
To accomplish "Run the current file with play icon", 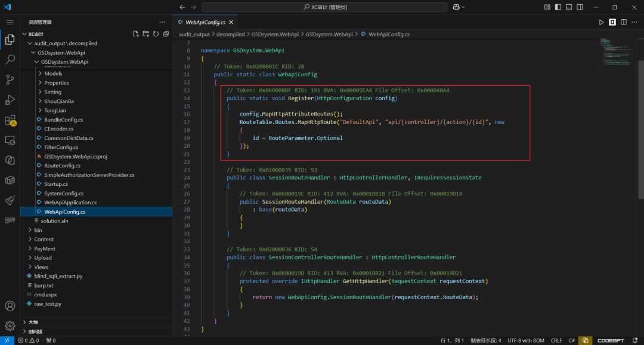I will click(601, 22).
